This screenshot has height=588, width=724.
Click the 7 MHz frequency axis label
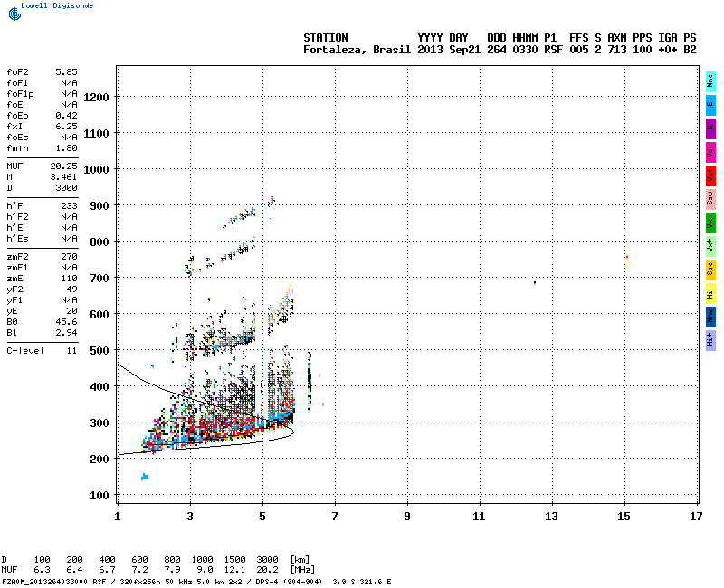[x=335, y=517]
